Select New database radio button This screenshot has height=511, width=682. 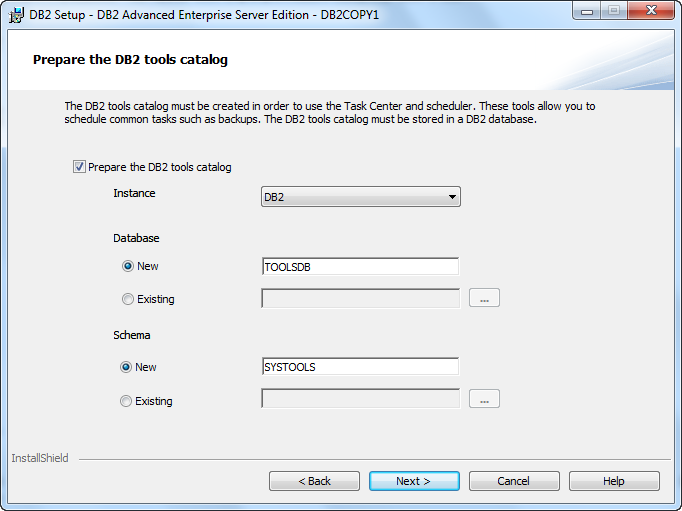pos(127,266)
